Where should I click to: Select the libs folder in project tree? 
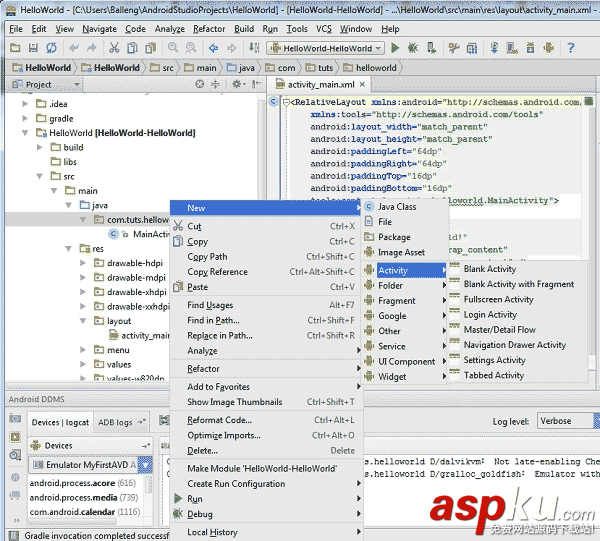(x=64, y=162)
